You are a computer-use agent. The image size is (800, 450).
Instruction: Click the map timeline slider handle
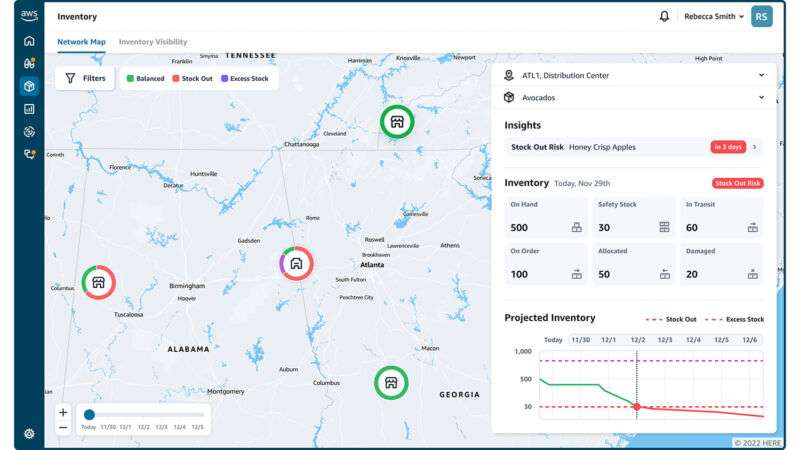tap(89, 414)
